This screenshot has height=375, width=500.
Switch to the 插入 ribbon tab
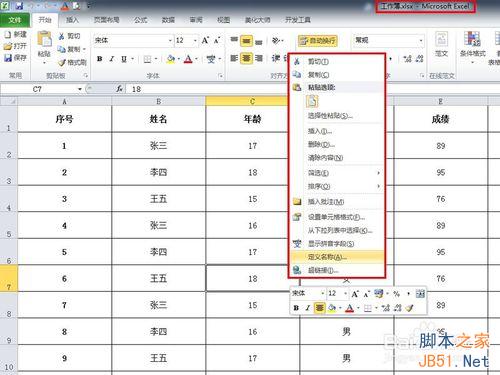(72, 20)
